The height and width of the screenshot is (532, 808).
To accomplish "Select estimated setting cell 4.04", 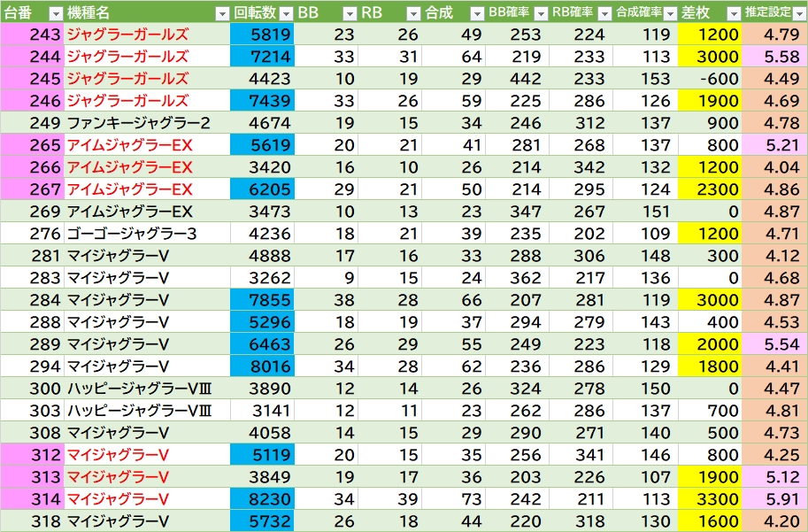I will click(x=774, y=167).
